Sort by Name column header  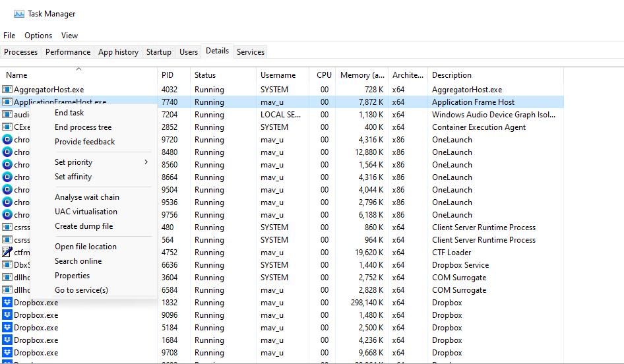pyautogui.click(x=17, y=75)
